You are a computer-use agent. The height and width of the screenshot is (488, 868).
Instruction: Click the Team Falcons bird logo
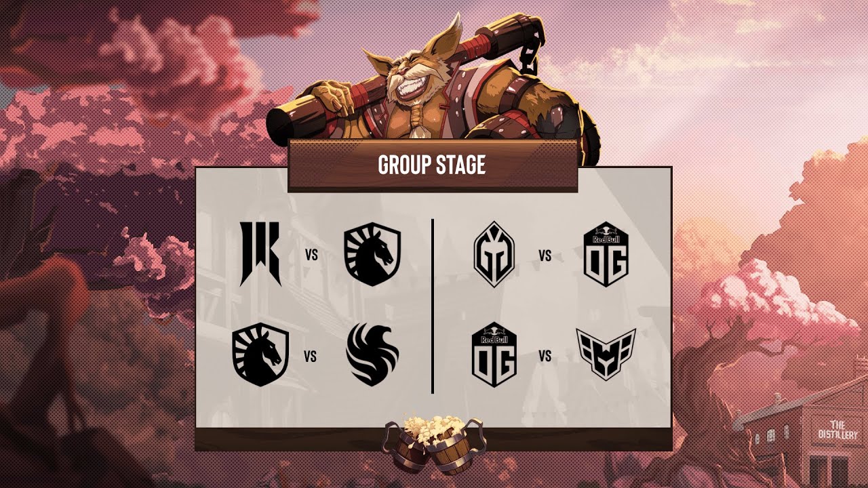pos(372,355)
